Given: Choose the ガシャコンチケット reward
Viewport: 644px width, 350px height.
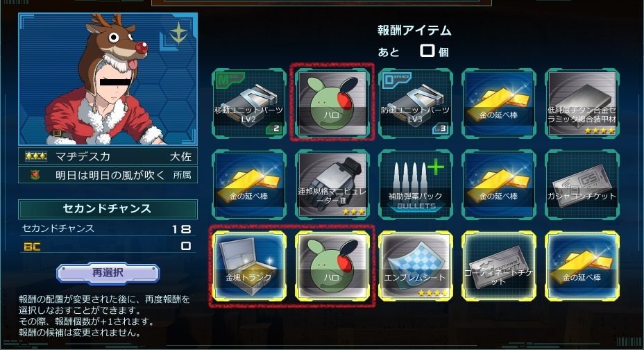Looking at the screenshot, I should (582, 185).
